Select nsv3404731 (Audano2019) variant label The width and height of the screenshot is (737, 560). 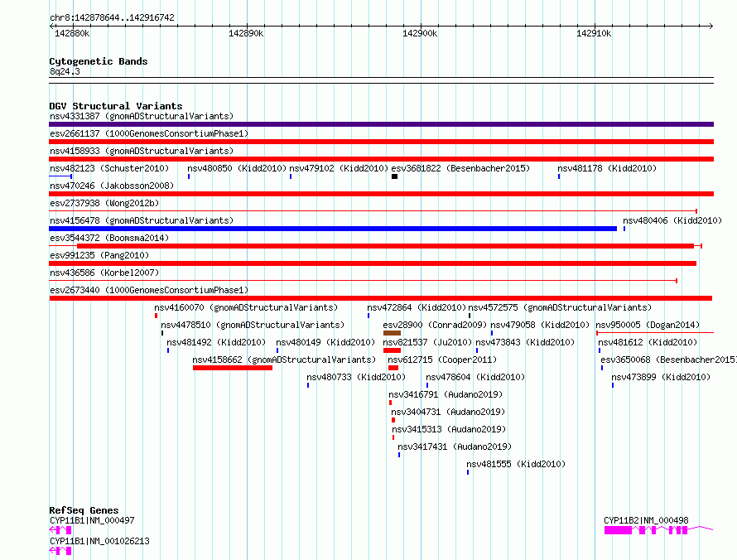click(448, 412)
